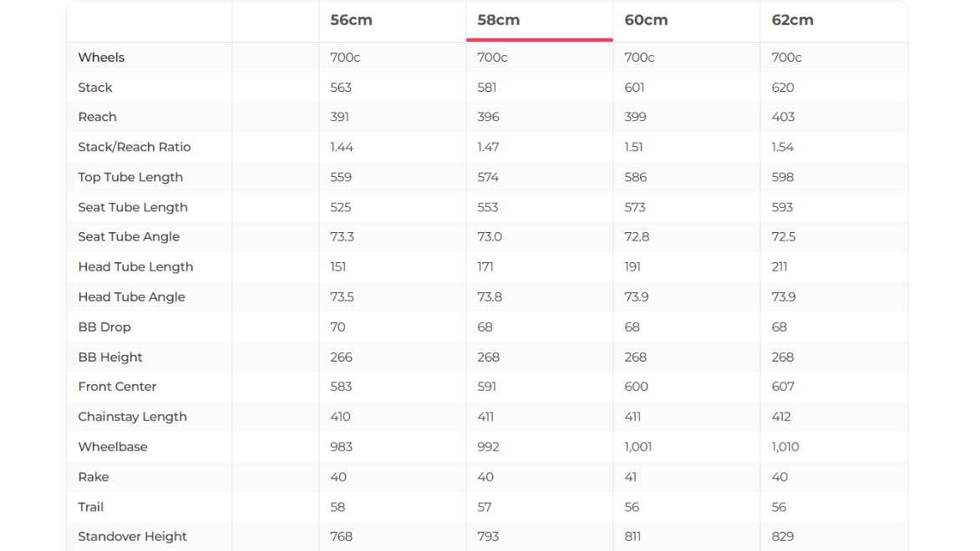Click the Stack/Reach Ratio row label

point(135,147)
